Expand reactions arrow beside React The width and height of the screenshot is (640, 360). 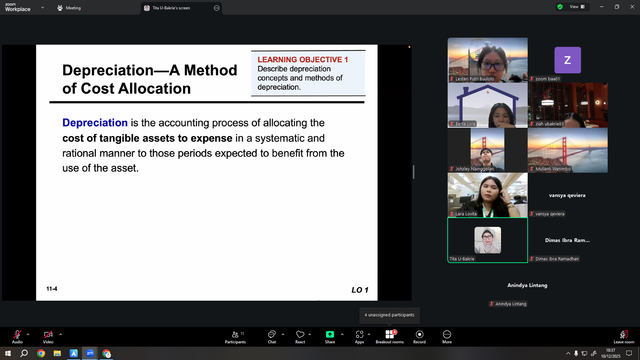click(x=309, y=334)
